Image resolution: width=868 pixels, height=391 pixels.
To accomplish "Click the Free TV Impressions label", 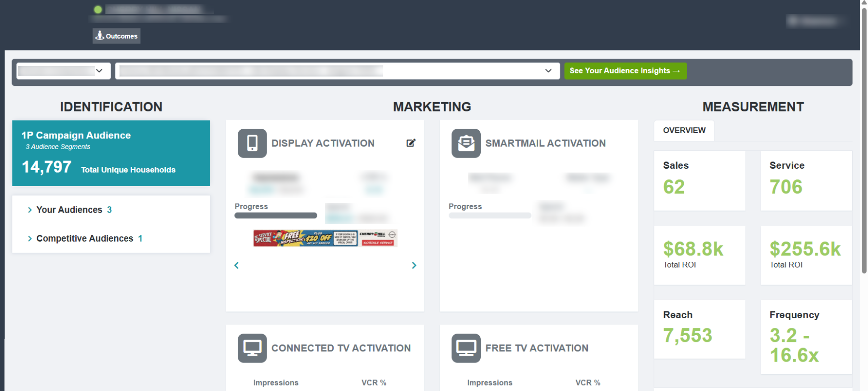I will point(490,383).
